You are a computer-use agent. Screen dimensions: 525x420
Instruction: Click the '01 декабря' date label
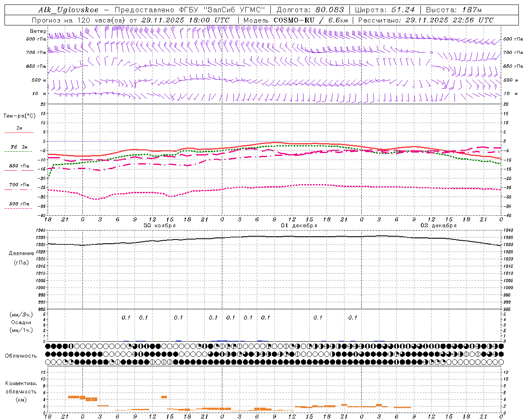point(299,226)
